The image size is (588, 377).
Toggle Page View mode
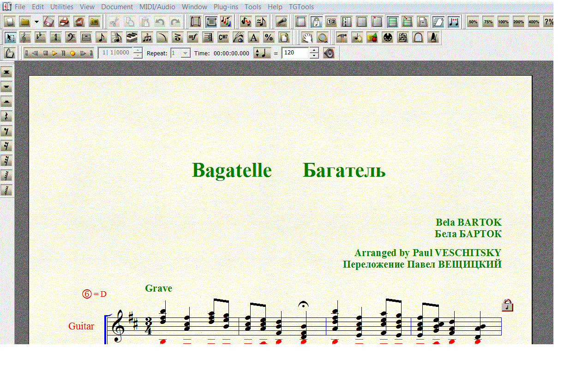tap(211, 22)
